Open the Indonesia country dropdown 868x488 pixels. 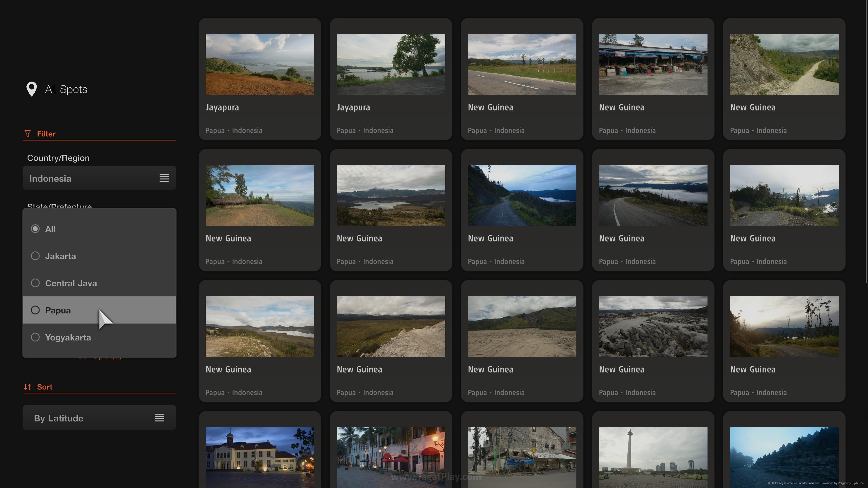(99, 178)
